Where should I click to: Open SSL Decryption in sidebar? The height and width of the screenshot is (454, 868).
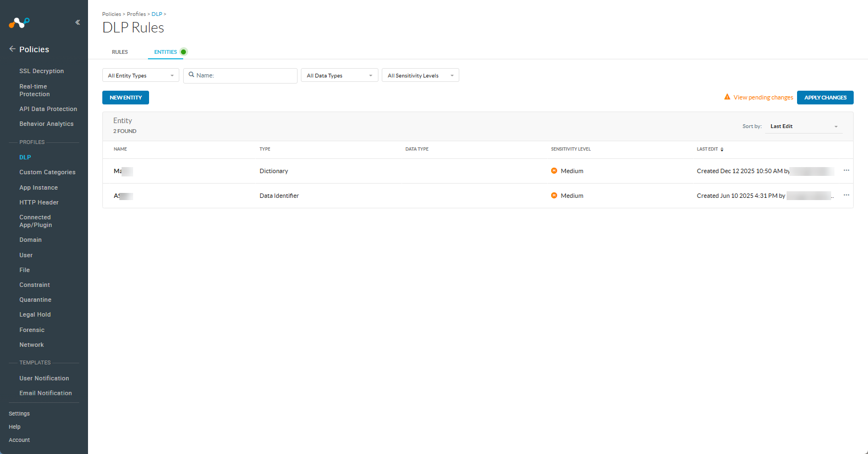[42, 71]
